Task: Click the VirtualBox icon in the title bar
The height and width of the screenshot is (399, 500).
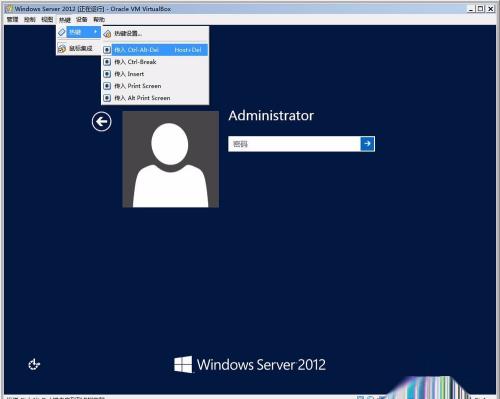Action: tap(10, 9)
